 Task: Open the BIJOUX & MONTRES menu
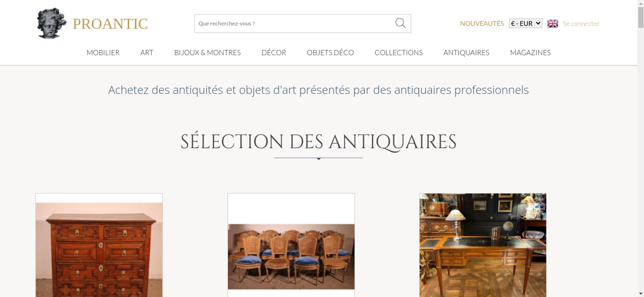[x=207, y=52]
